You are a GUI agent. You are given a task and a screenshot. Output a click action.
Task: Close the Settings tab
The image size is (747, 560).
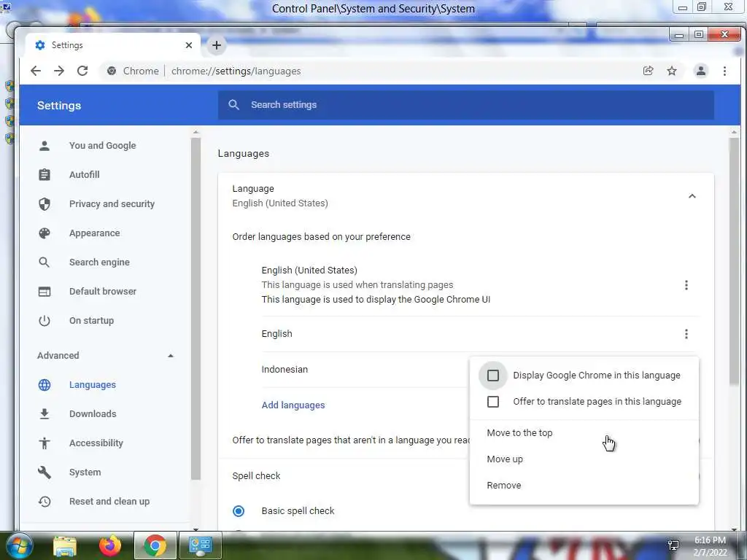pyautogui.click(x=189, y=45)
